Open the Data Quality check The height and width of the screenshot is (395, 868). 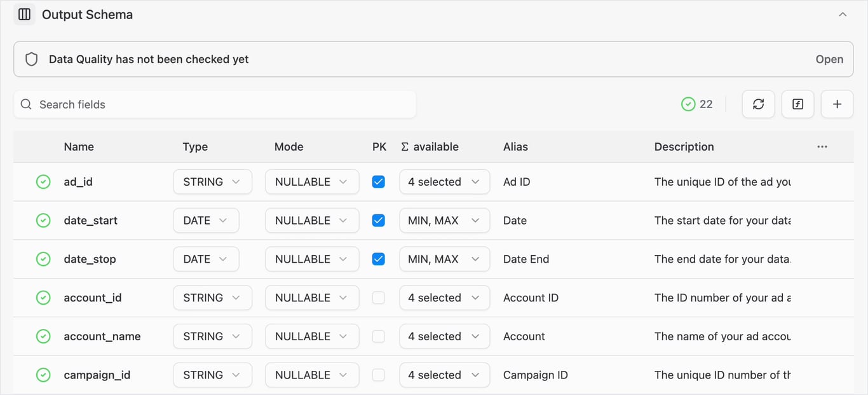(829, 59)
